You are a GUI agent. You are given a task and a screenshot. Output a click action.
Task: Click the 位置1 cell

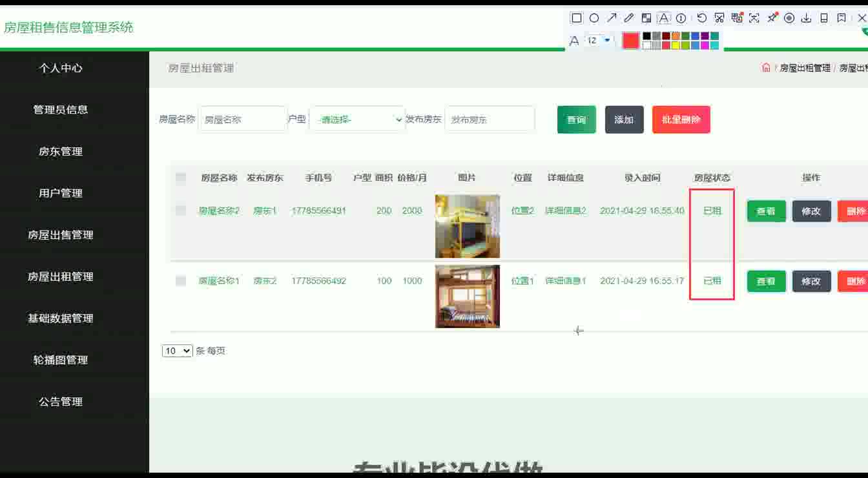[522, 281]
